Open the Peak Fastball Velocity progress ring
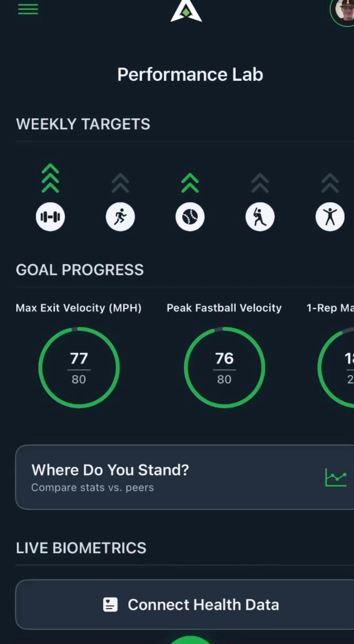This screenshot has height=644, width=354. 225,367
